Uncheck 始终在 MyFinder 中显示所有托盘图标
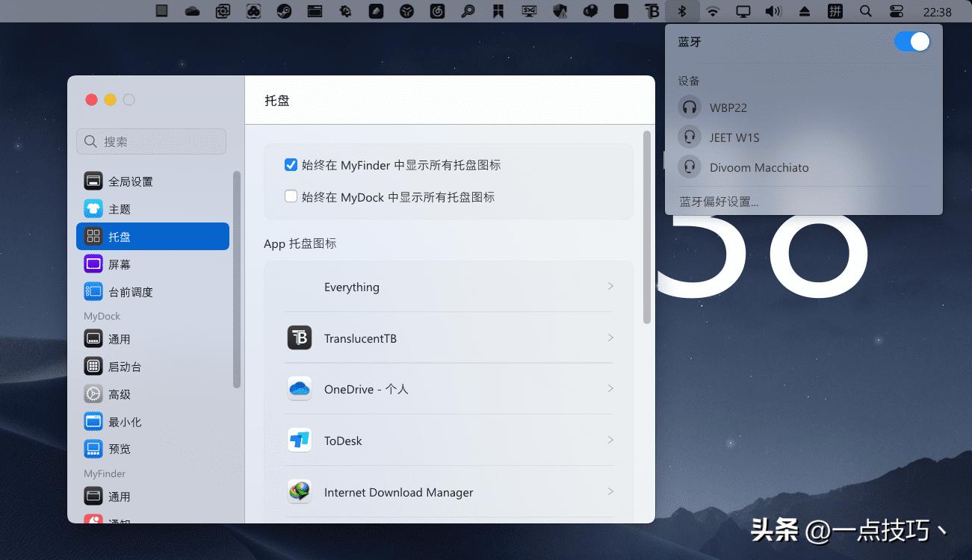The image size is (972, 560). point(291,164)
